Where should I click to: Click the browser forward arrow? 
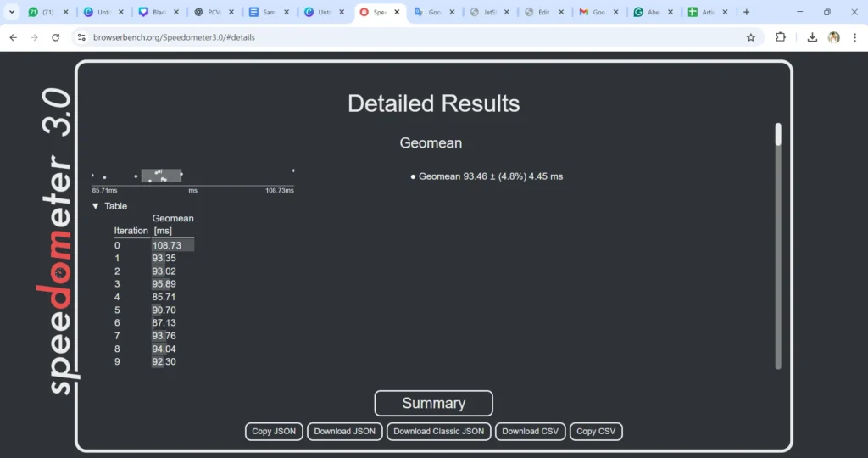pyautogui.click(x=34, y=37)
